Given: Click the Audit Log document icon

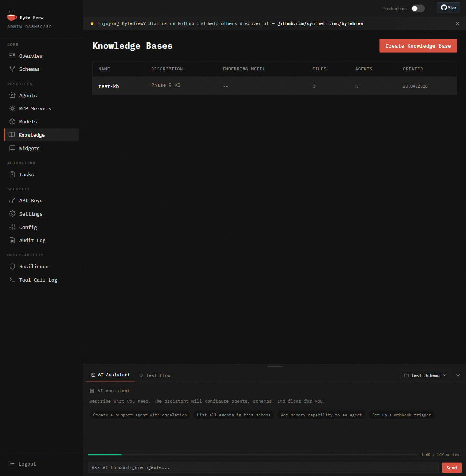Looking at the screenshot, I should pos(12,240).
